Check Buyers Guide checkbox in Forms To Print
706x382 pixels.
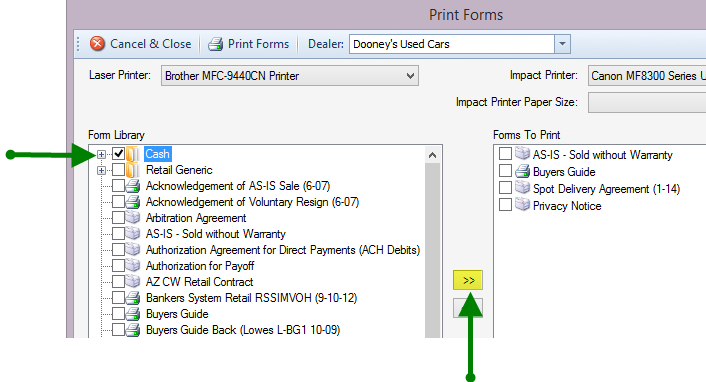tap(505, 171)
